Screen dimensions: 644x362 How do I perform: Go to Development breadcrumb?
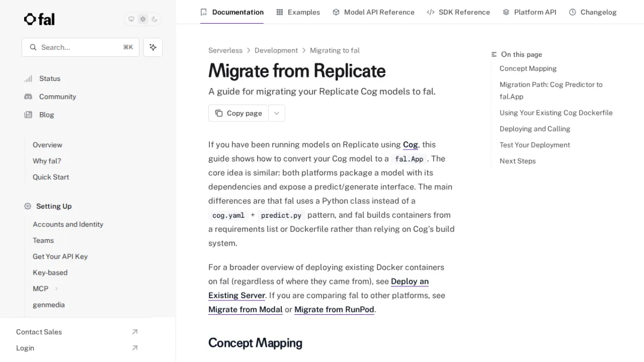(x=276, y=50)
